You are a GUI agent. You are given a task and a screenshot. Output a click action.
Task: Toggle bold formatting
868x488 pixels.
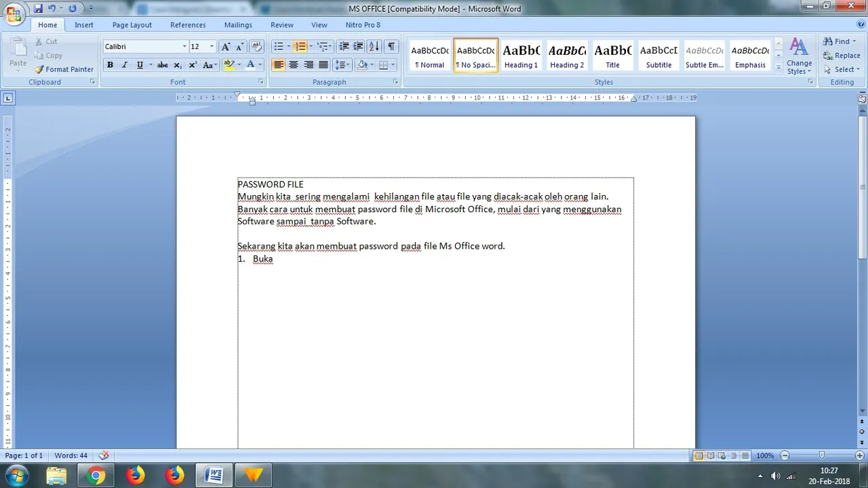point(110,65)
